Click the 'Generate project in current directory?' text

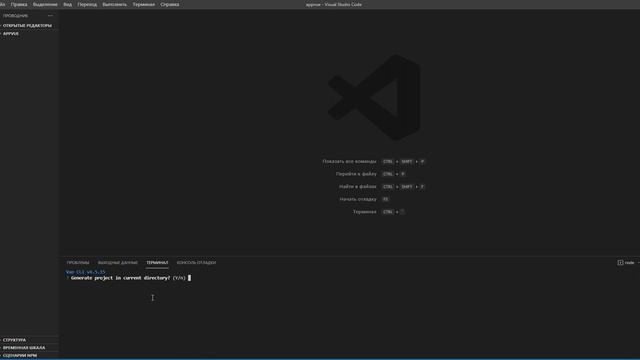[120, 278]
